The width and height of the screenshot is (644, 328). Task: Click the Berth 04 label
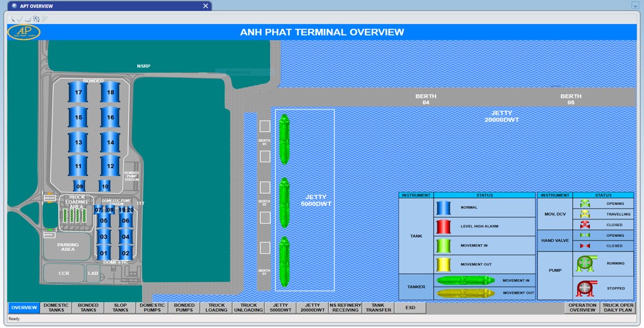(x=426, y=99)
